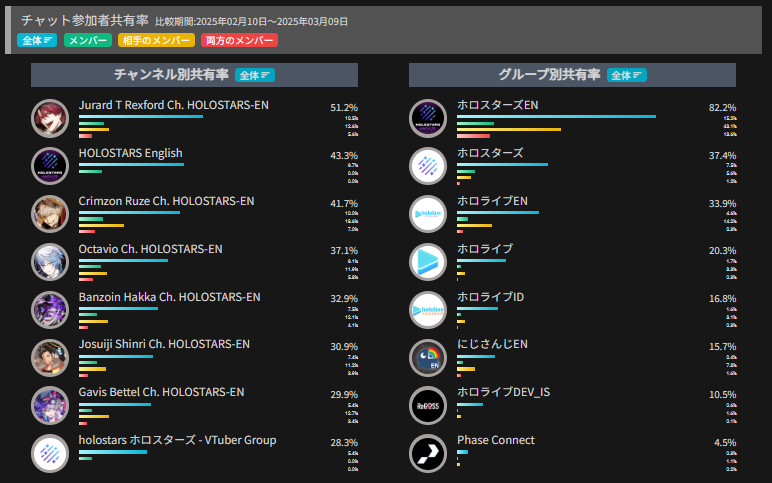
Task: Open Josuiji Shinri Ch. HOLOSTARS-EN link
Action: 164,344
